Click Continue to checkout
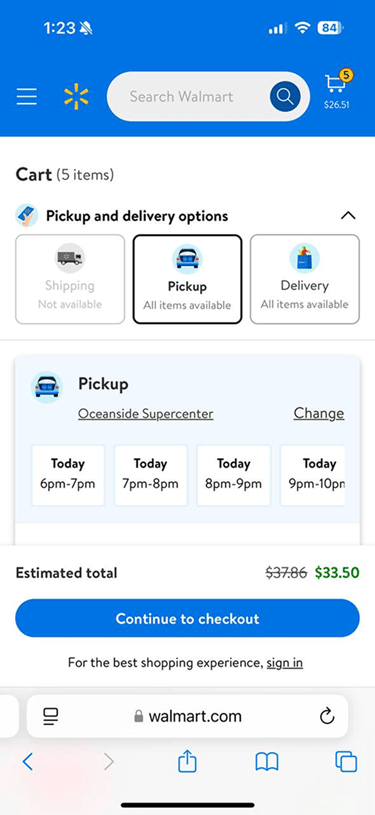The width and height of the screenshot is (375, 815). tap(187, 618)
